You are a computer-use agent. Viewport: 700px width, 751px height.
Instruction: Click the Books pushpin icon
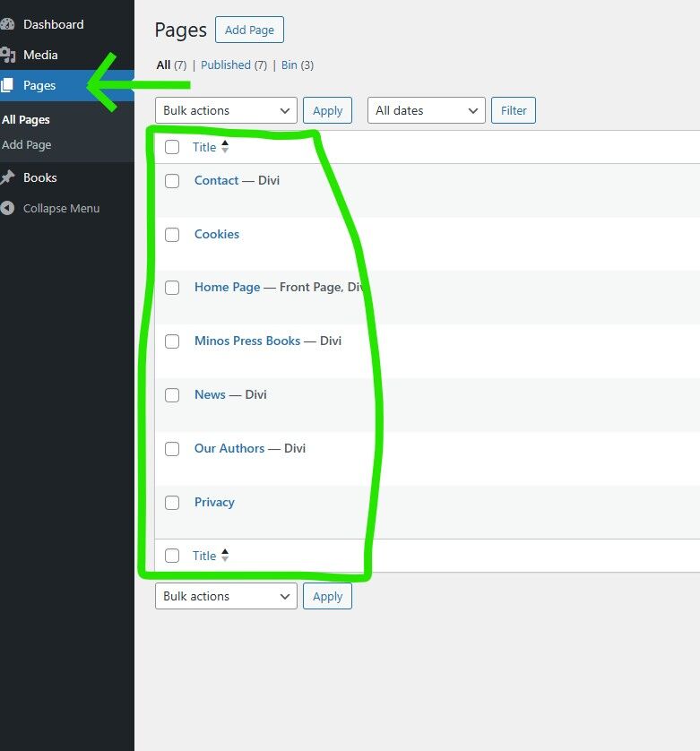(x=7, y=177)
